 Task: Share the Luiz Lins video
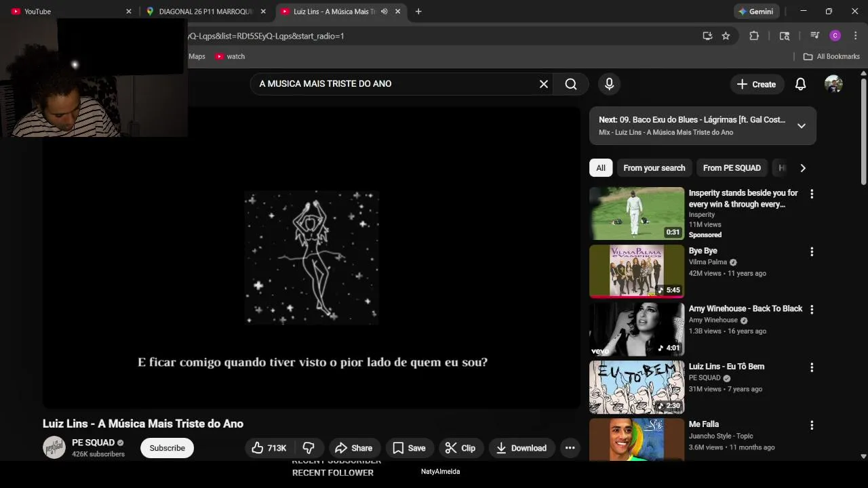[x=354, y=448]
